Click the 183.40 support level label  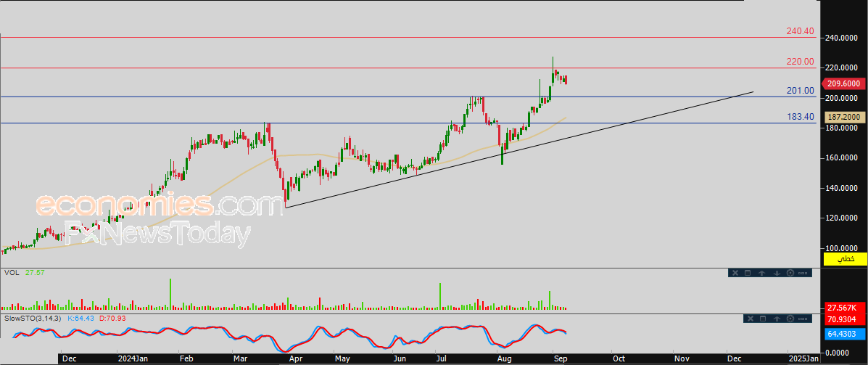(801, 117)
